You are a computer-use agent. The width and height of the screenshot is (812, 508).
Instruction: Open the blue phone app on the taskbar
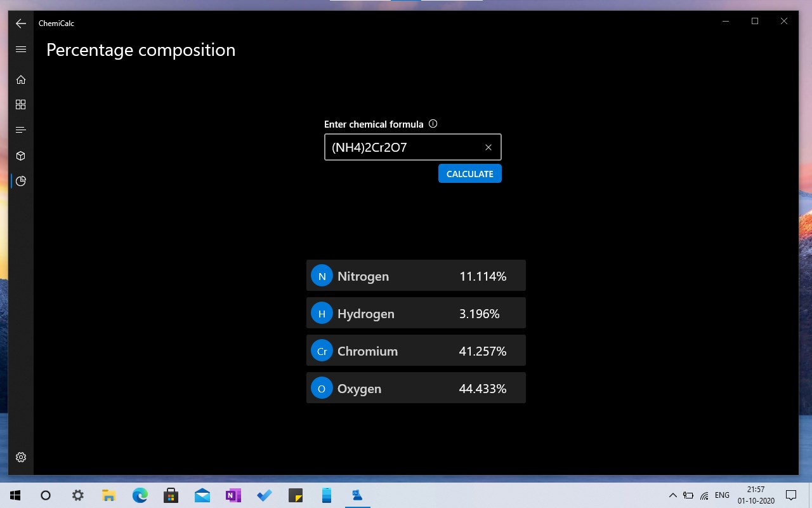[326, 495]
